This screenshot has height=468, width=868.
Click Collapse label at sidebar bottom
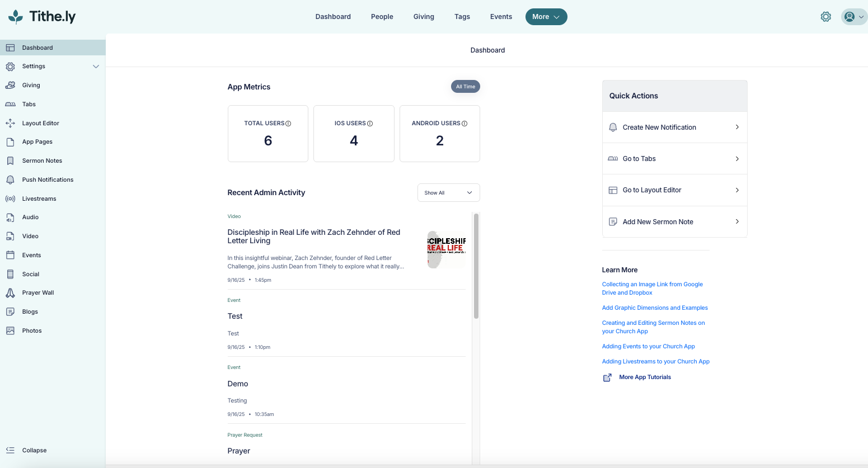[34, 450]
